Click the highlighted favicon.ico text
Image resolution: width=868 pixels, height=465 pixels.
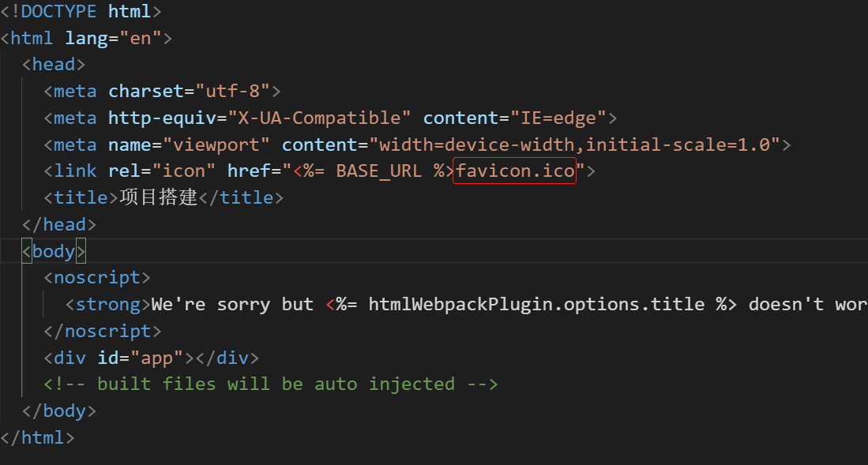pos(515,171)
